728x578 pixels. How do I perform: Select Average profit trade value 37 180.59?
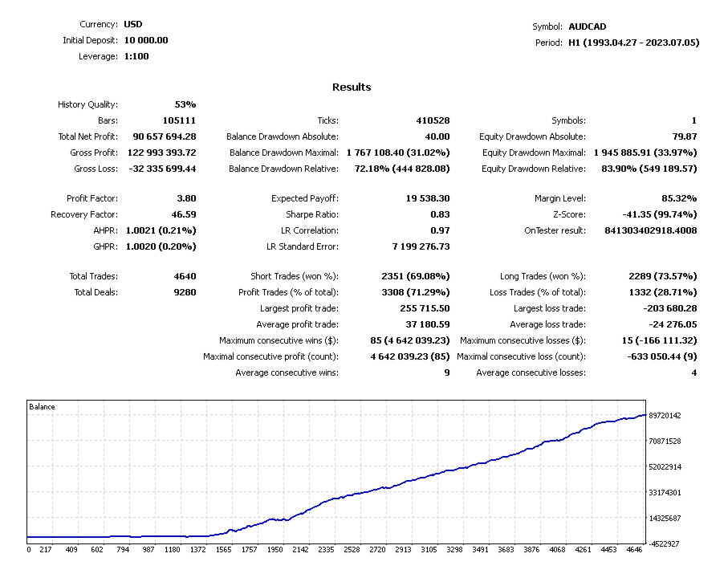428,324
